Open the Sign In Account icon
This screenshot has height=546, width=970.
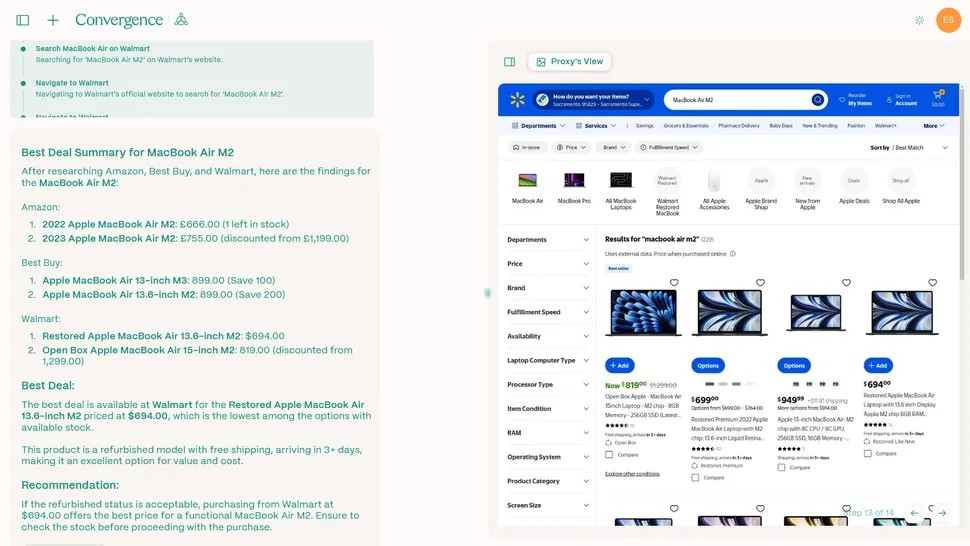tap(889, 100)
